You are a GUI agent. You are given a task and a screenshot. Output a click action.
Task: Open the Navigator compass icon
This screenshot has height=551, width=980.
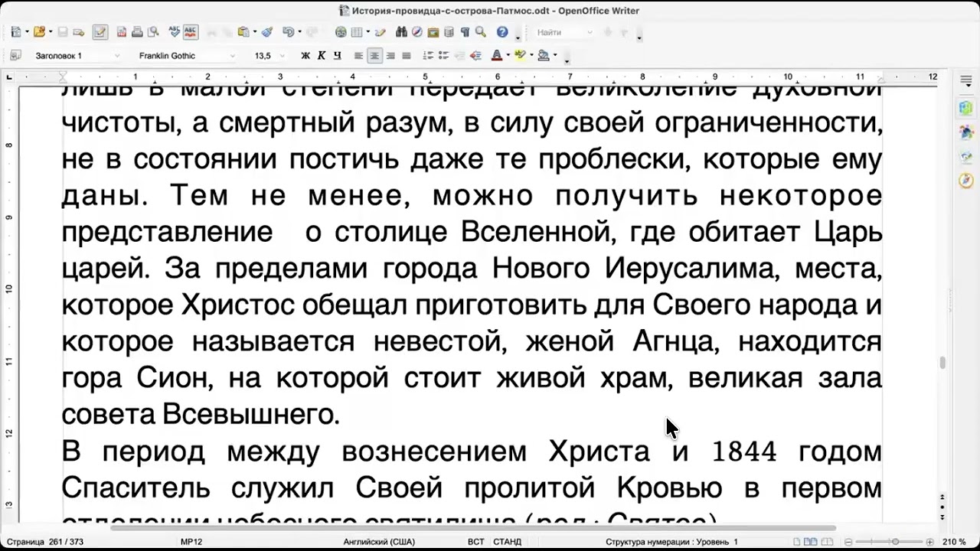pyautogui.click(x=417, y=32)
